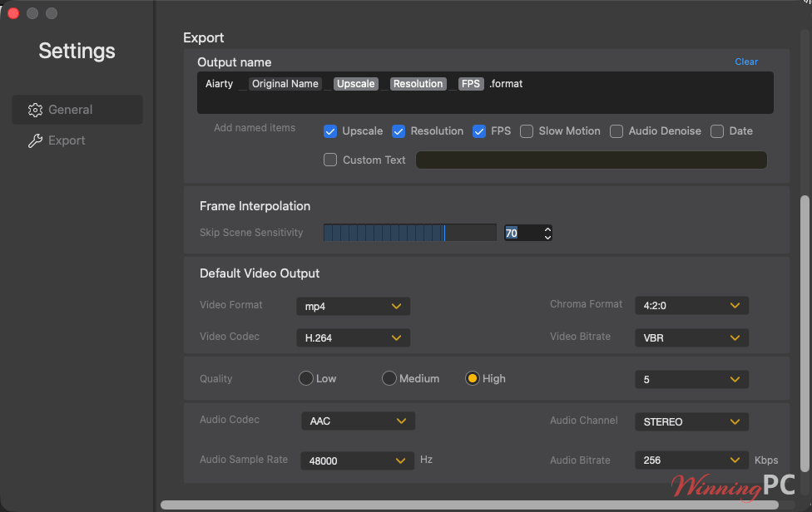Clear the output name
812x512 pixels.
[746, 62]
